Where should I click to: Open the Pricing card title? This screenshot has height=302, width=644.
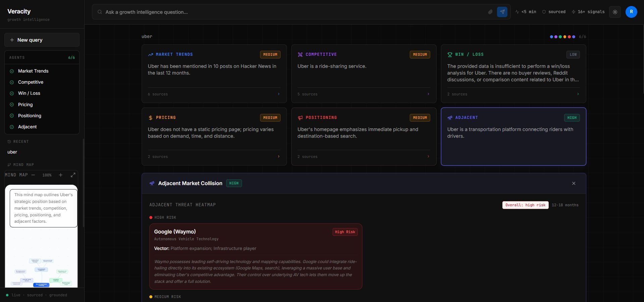166,118
